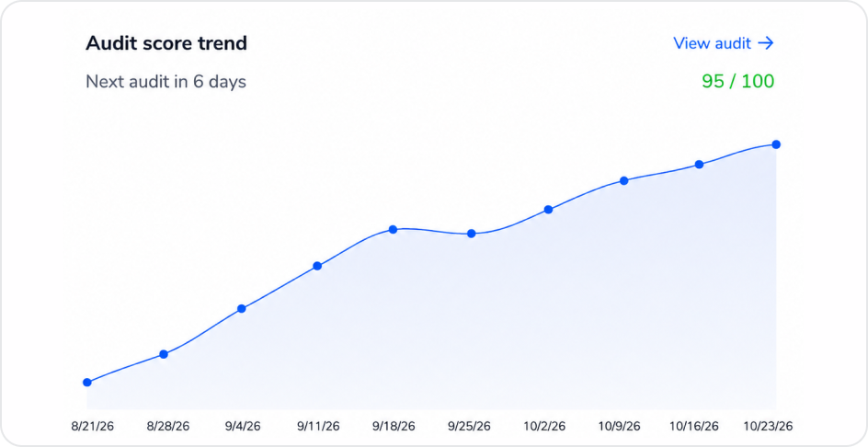Select the 9/25/26 data point on chart
The image size is (868, 447).
(x=471, y=234)
